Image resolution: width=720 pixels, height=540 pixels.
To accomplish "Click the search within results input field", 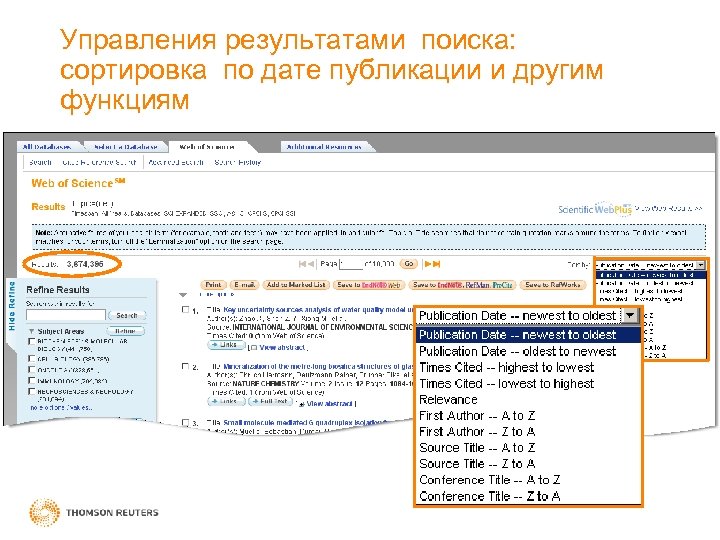I will tap(66, 315).
